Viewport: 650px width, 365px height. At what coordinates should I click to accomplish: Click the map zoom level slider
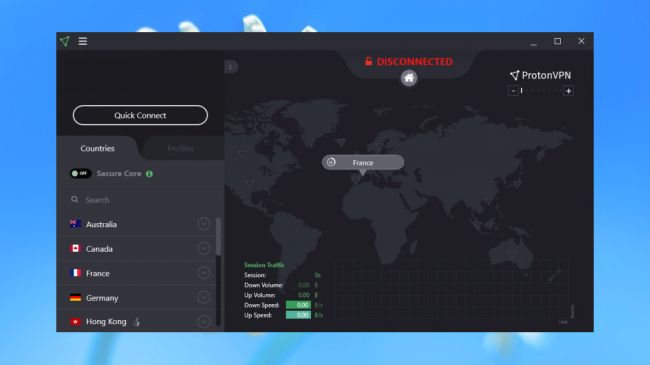541,91
